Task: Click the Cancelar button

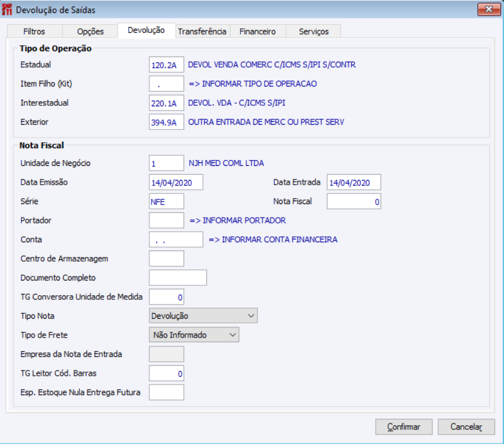Action: coord(466,427)
